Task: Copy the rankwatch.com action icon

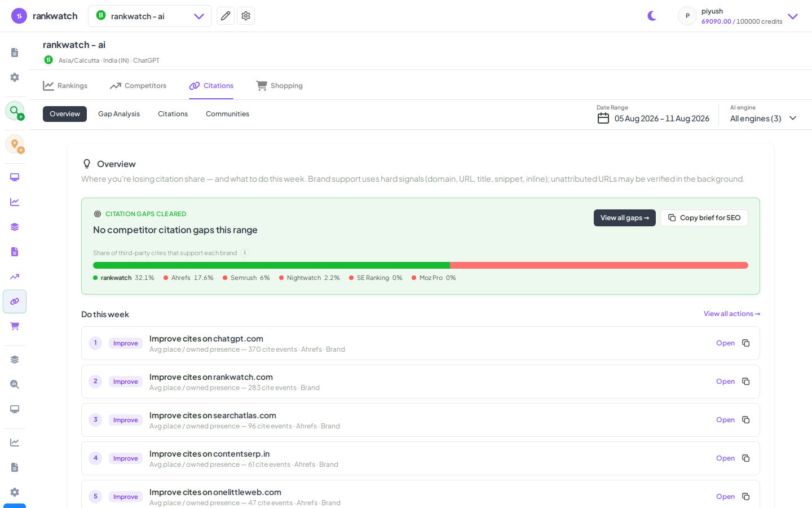Action: (746, 382)
